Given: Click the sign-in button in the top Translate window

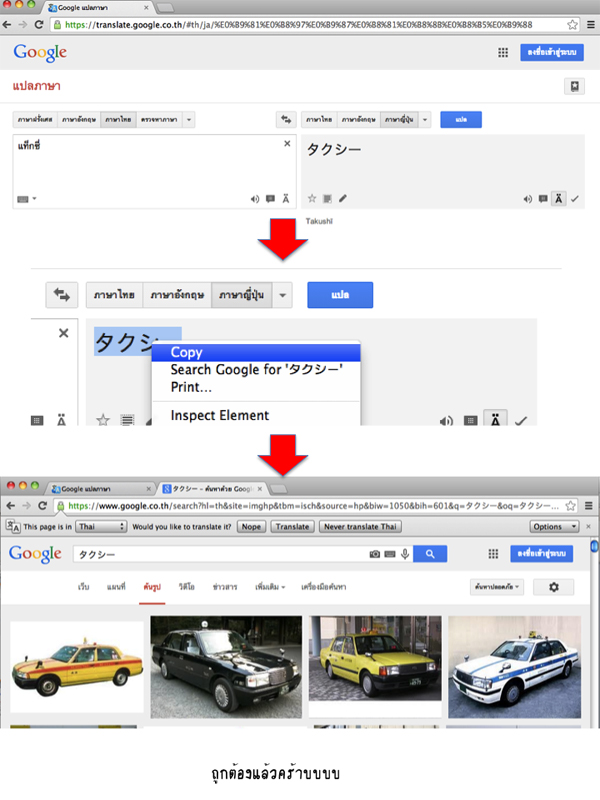Looking at the screenshot, I should tap(552, 52).
